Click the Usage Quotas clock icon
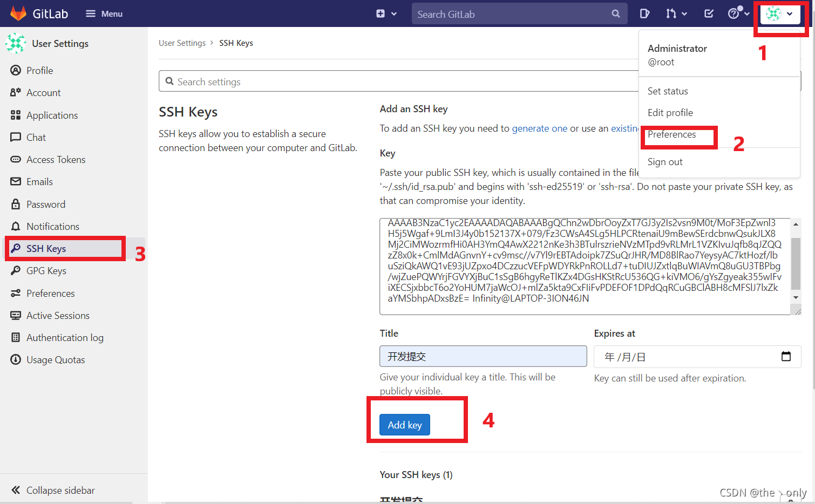815x504 pixels. (16, 359)
